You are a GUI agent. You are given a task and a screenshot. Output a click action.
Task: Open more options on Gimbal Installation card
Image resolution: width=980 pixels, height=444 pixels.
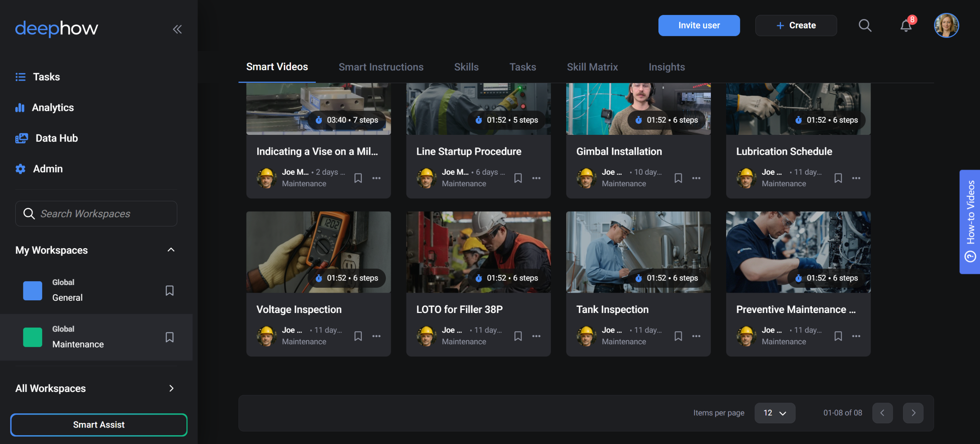696,178
